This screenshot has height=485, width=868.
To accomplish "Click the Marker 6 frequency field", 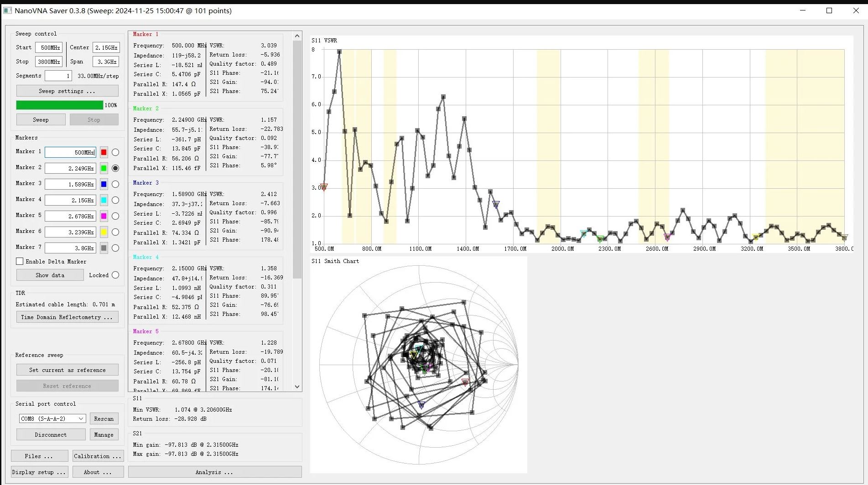I will point(71,232).
